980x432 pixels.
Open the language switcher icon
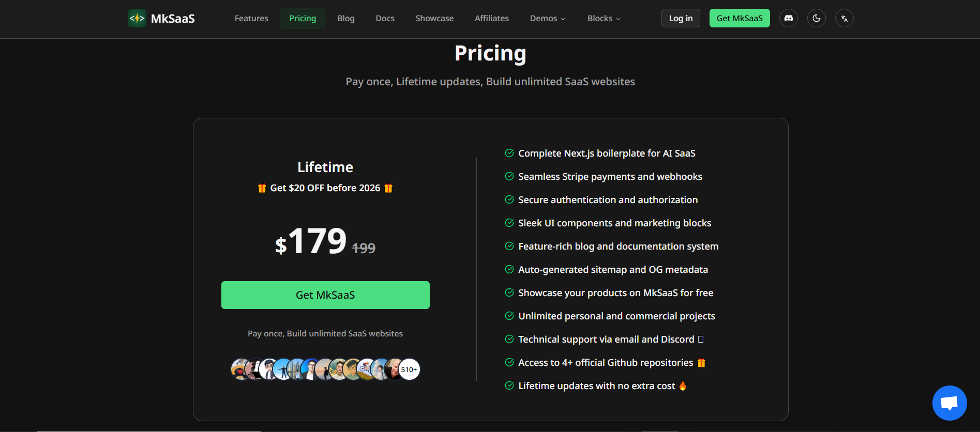click(x=844, y=18)
